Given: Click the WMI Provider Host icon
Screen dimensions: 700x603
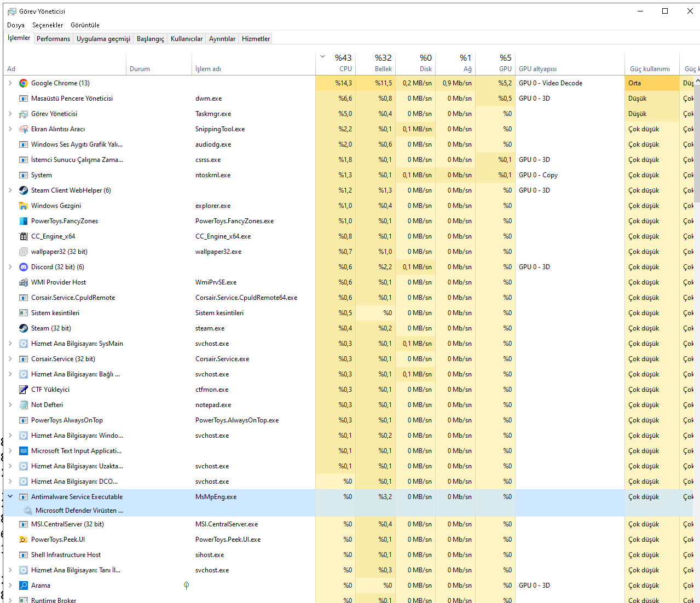Looking at the screenshot, I should [x=24, y=282].
